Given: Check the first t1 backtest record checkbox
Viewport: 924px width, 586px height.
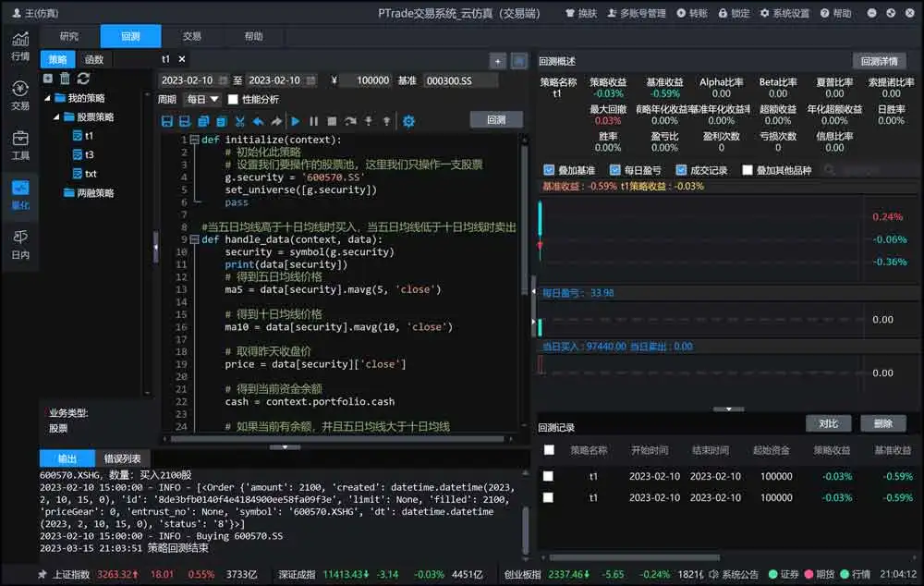Looking at the screenshot, I should (x=548, y=476).
